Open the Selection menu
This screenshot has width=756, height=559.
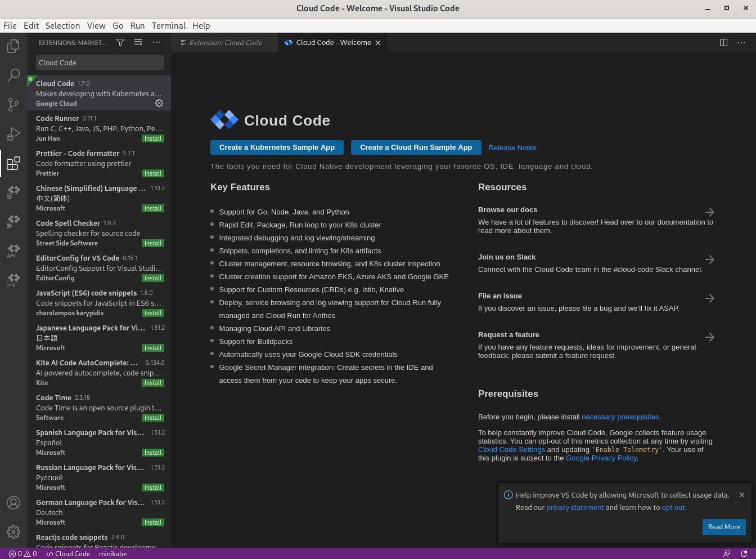pyautogui.click(x=62, y=26)
